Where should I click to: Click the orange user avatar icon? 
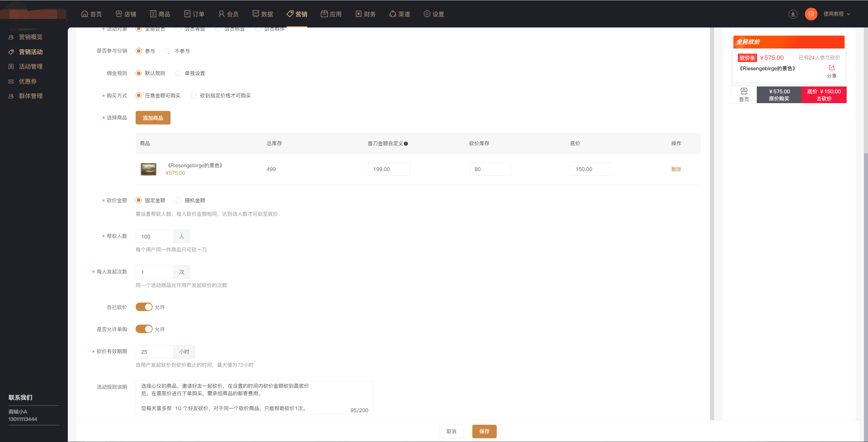pyautogui.click(x=811, y=14)
